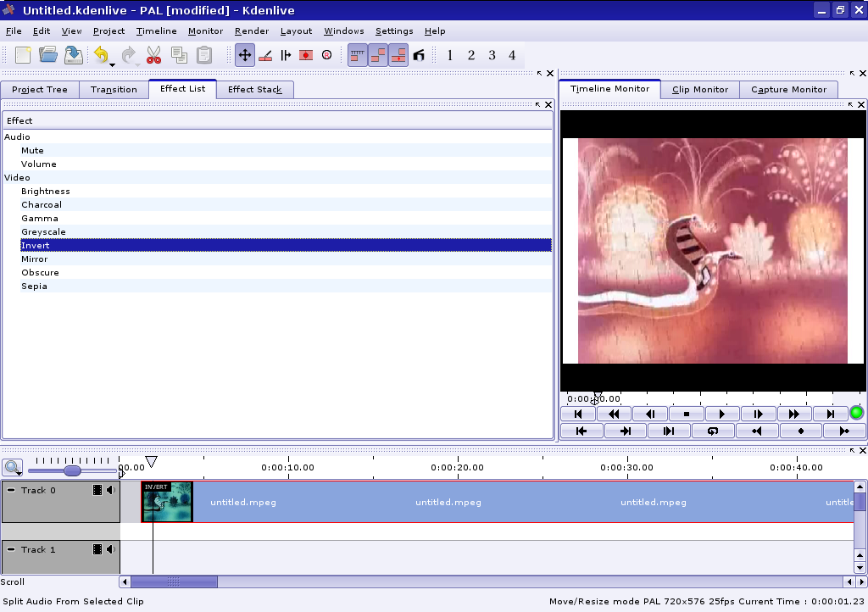Click the scissors Cut icon
This screenshot has width=868, height=612.
click(x=153, y=55)
